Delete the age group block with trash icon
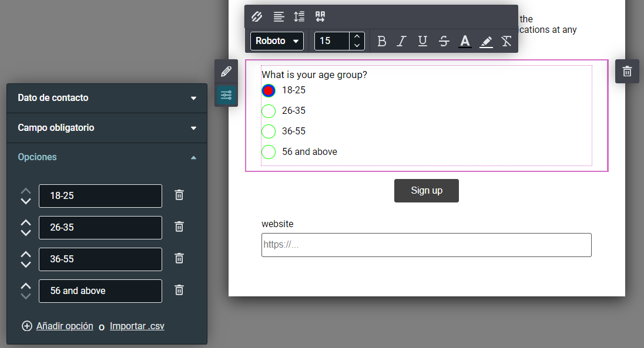Viewport: 644px width, 348px height. 627,72
